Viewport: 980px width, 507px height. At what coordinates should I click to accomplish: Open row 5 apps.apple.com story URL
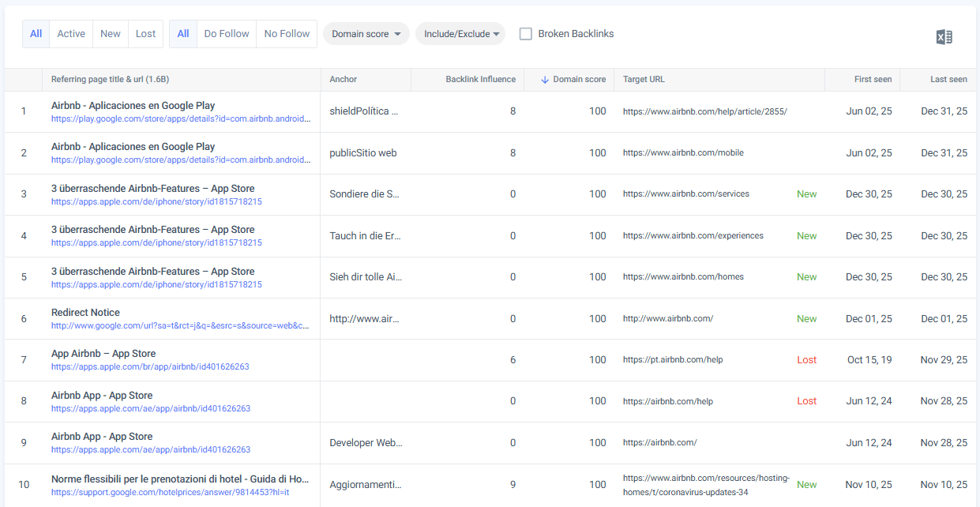tap(156, 284)
